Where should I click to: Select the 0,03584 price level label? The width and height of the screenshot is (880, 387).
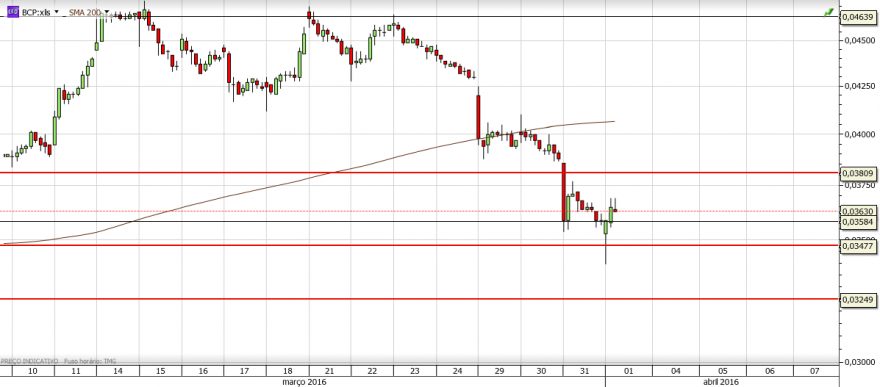pyautogui.click(x=858, y=222)
